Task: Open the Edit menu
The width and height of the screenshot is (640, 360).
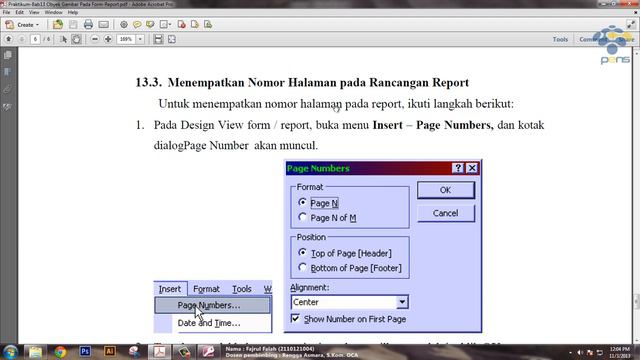Action: (20, 12)
